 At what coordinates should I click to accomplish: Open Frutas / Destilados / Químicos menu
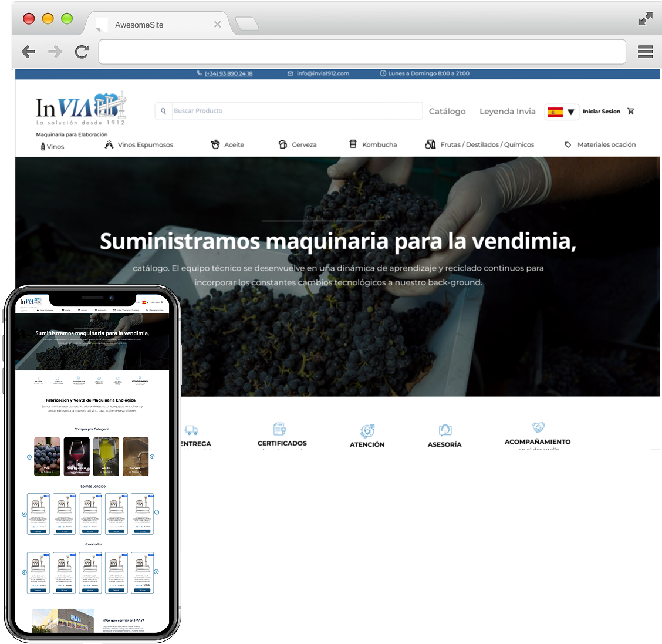tap(479, 145)
